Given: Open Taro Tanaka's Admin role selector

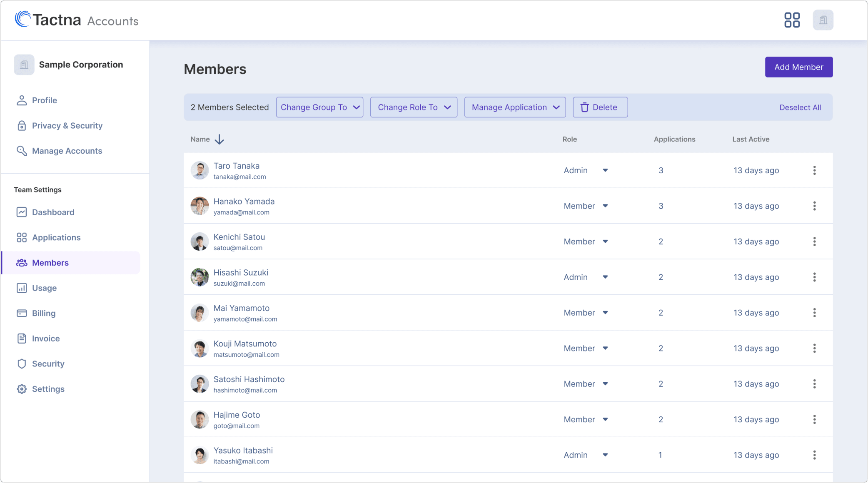Looking at the screenshot, I should (x=586, y=170).
